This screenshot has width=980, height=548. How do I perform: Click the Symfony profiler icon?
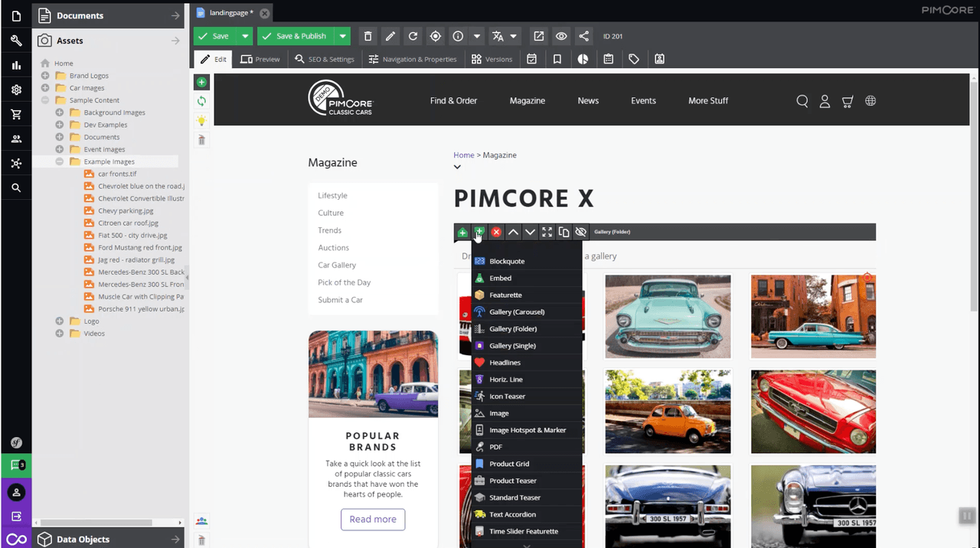16,442
